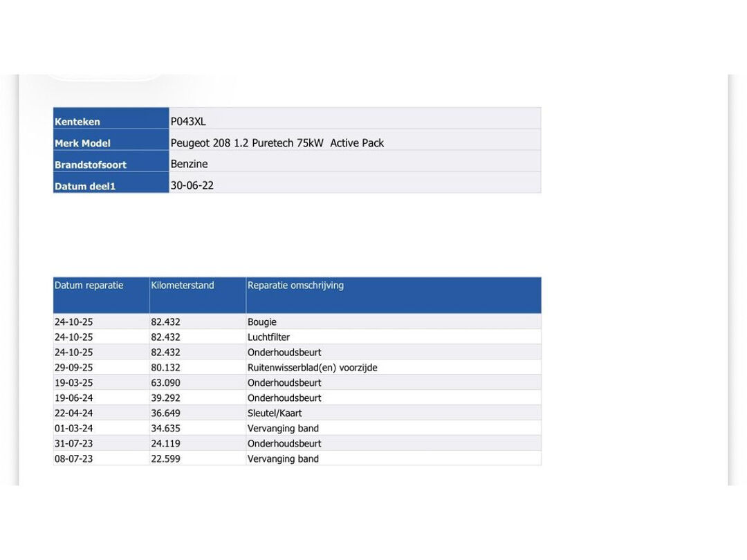Click Vervanging band on the 01-03-24 row
The width and height of the screenshot is (747, 560).
tap(283, 429)
